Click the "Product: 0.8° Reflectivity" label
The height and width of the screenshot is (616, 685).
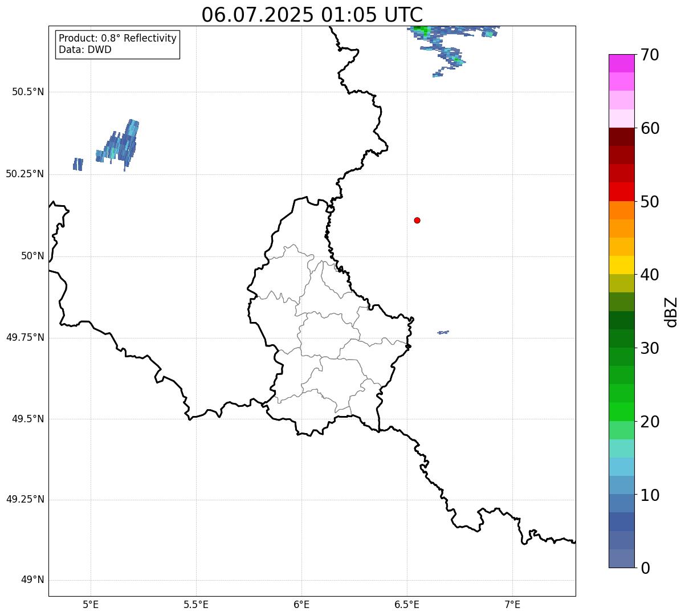[x=118, y=38]
